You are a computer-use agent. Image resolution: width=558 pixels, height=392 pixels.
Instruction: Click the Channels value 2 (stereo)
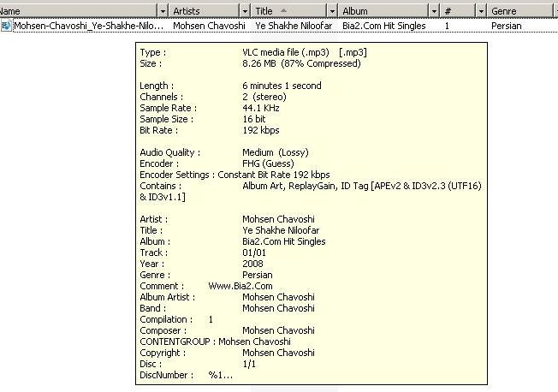coord(264,97)
